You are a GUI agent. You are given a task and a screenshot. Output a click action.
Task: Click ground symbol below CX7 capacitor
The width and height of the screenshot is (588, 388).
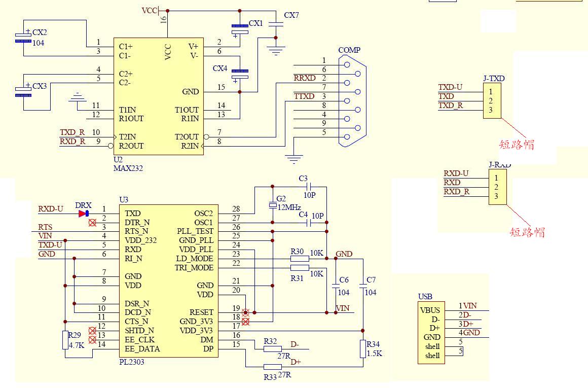[276, 51]
